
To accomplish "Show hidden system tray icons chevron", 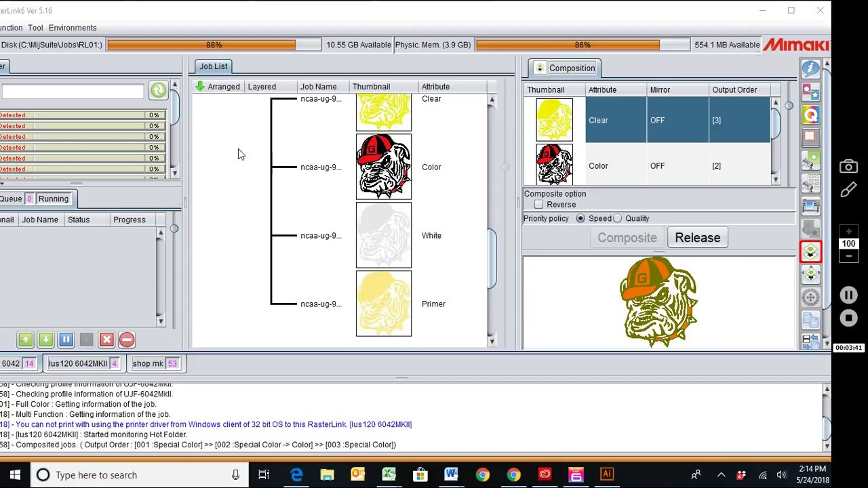I will click(x=721, y=474).
